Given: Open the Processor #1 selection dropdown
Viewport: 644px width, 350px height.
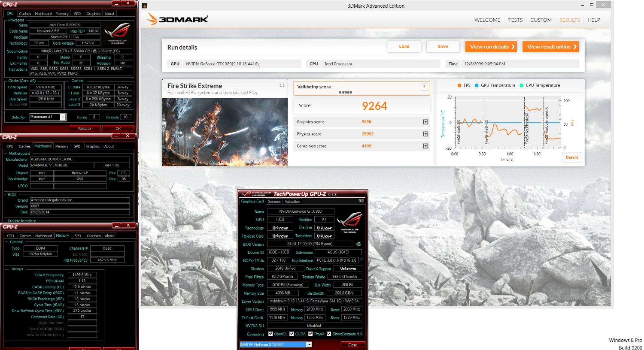Looking at the screenshot, I should coord(63,117).
